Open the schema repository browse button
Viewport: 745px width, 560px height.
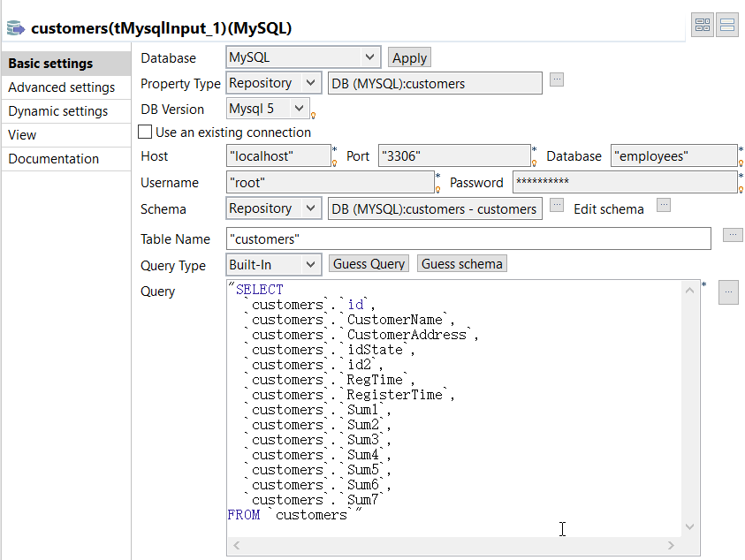pos(557,208)
